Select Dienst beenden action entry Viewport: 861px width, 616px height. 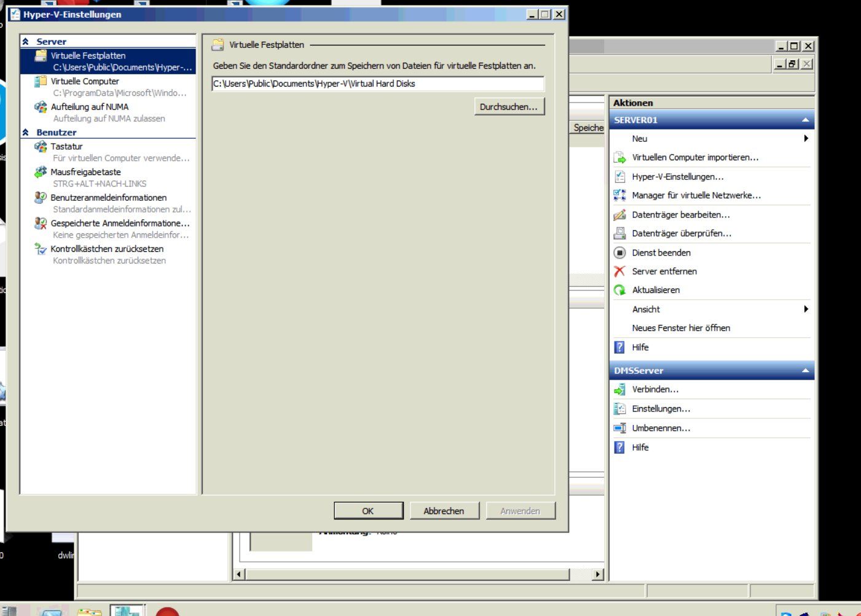tap(661, 252)
